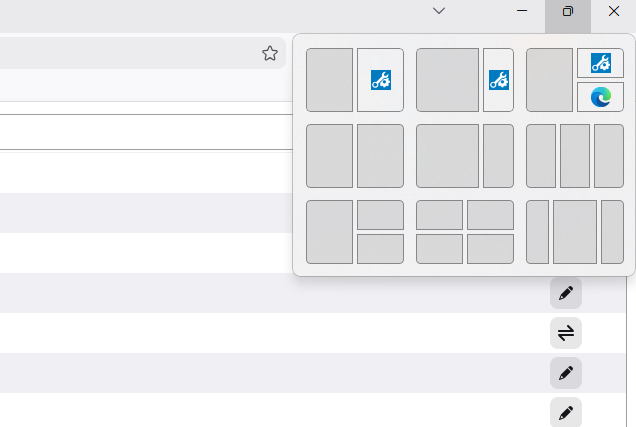636x427 pixels.
Task: Snap to the left half zone of the first layout
Action: coord(329,80)
